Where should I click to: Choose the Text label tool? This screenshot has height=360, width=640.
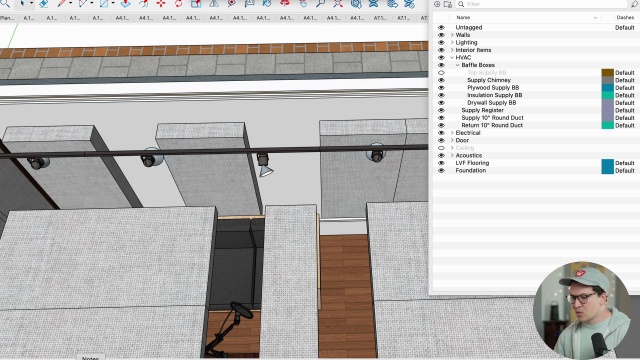pos(249,4)
